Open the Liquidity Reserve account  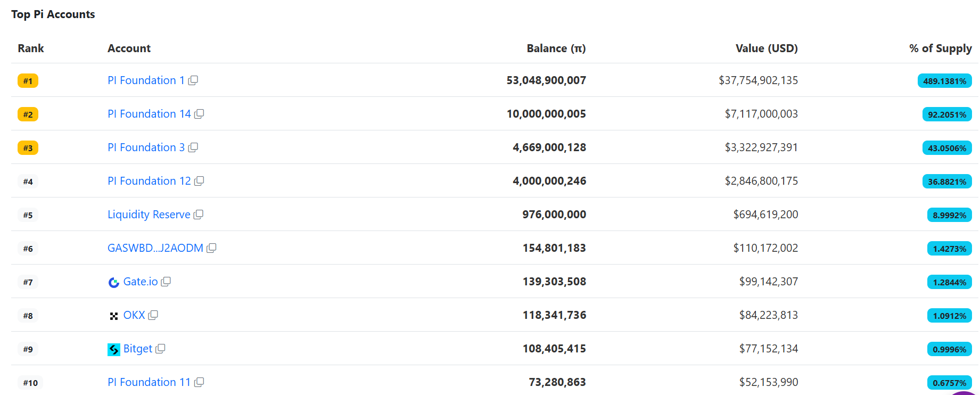149,215
